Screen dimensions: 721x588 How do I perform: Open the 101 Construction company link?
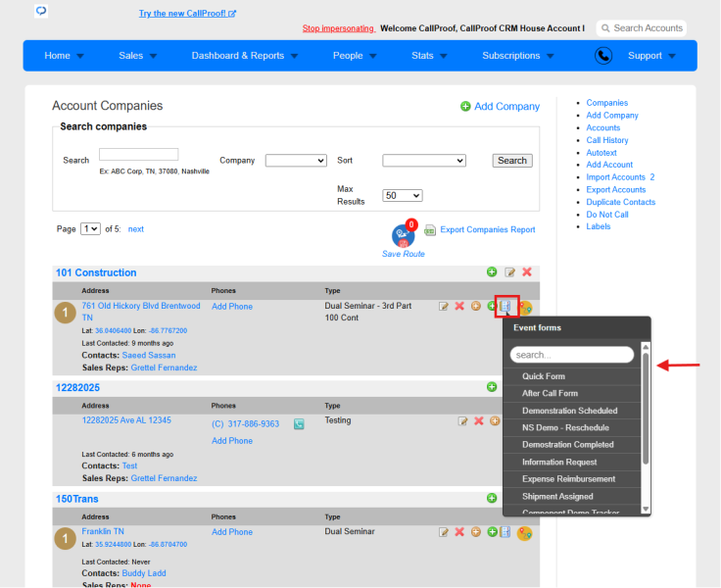[96, 272]
